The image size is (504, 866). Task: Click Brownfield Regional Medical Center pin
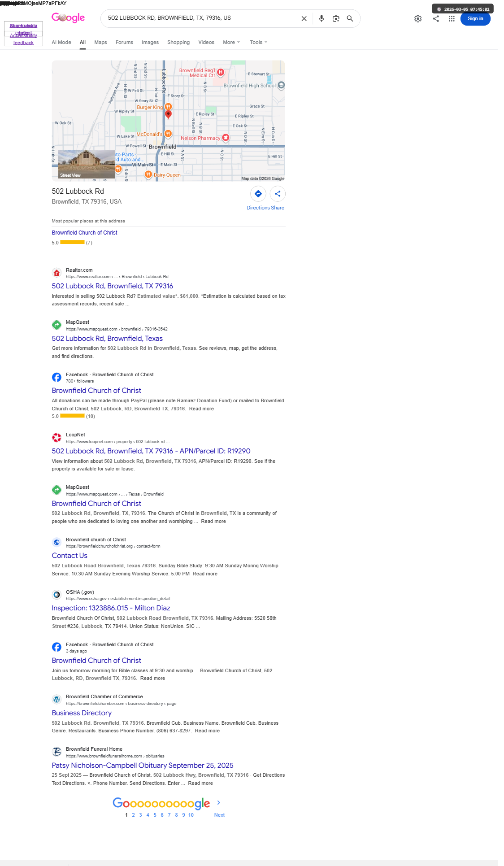221,72
